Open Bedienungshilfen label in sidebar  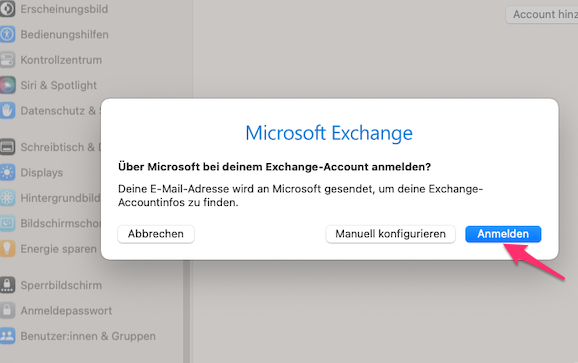65,34
